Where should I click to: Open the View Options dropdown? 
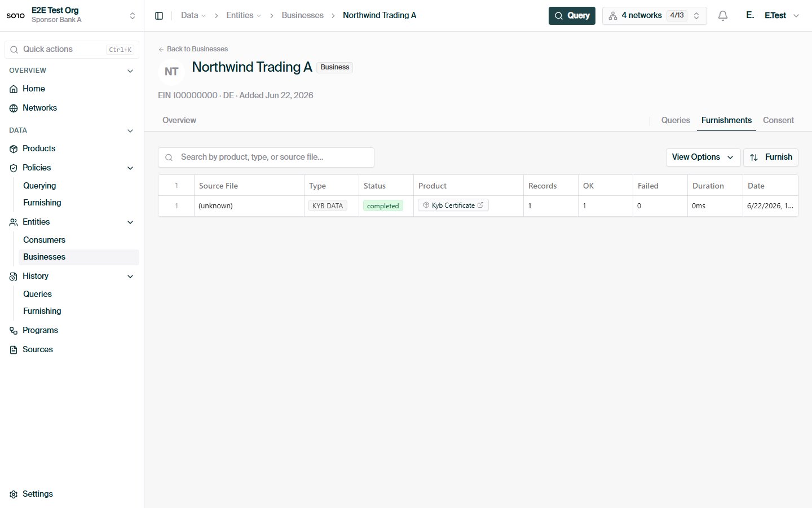click(703, 157)
